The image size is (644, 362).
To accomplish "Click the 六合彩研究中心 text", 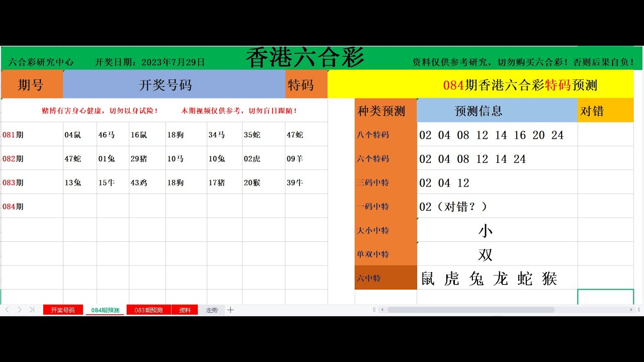I will [41, 62].
